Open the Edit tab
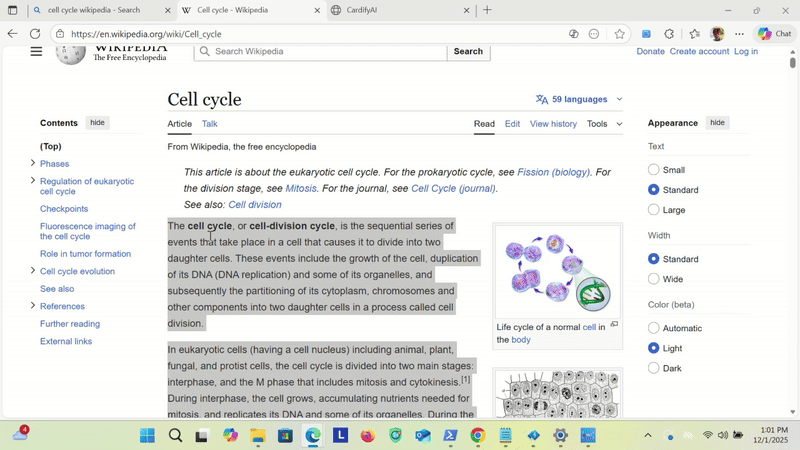Image resolution: width=800 pixels, height=450 pixels. click(512, 123)
